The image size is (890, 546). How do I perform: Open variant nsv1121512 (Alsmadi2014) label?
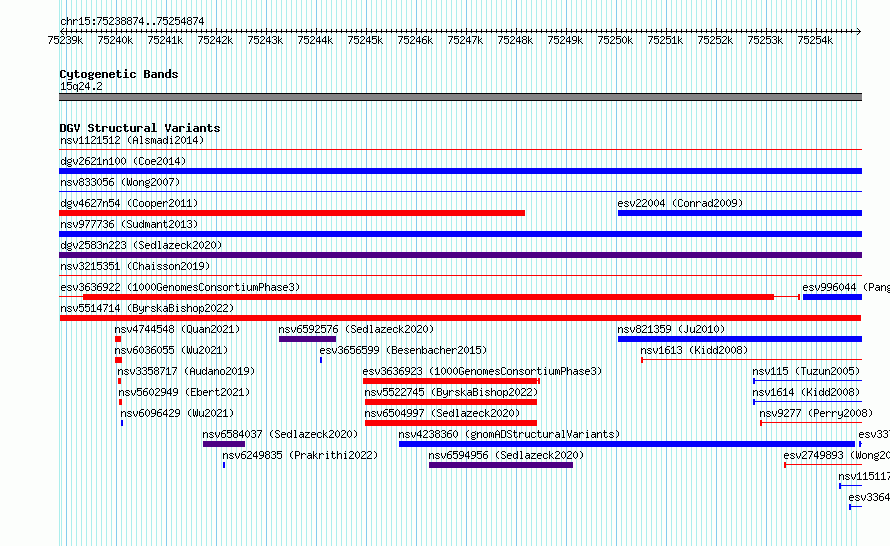(x=132, y=140)
